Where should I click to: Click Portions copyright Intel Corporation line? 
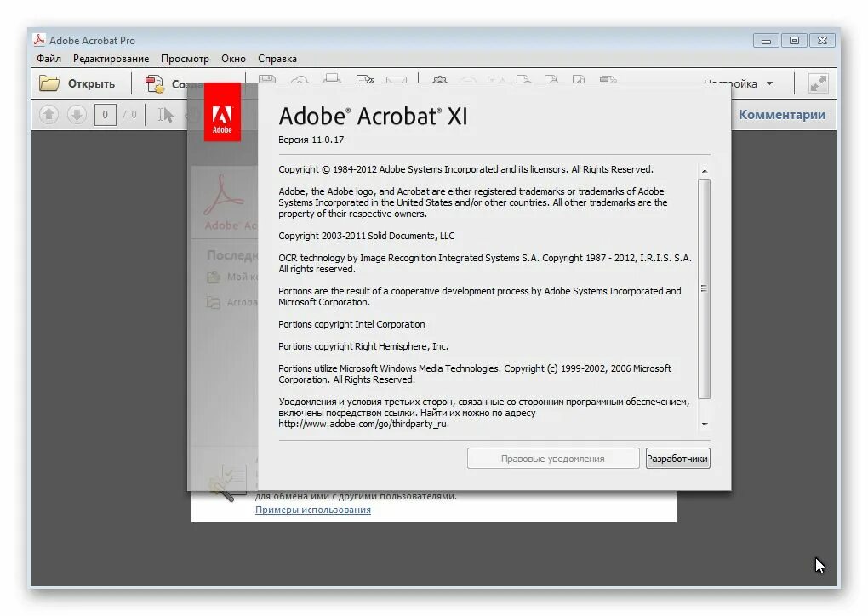[x=351, y=324]
